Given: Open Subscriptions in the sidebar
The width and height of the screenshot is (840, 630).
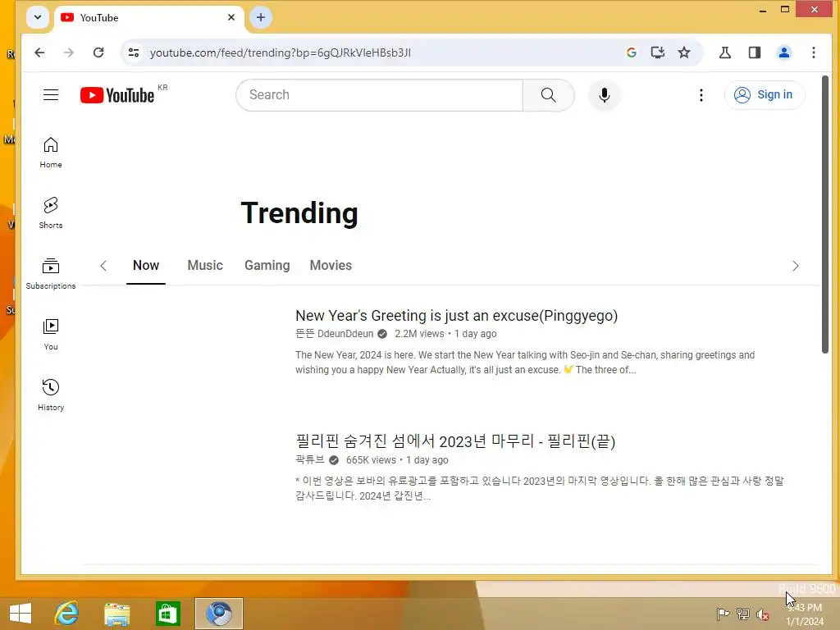Looking at the screenshot, I should (x=51, y=274).
